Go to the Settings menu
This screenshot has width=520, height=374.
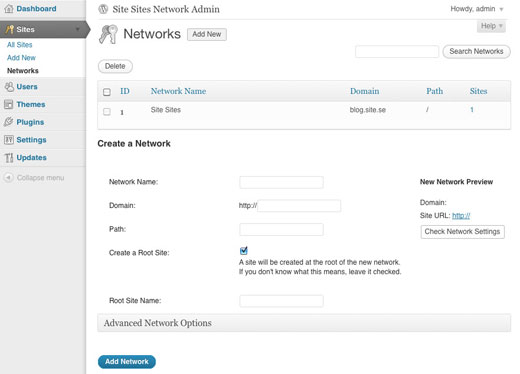pos(31,140)
